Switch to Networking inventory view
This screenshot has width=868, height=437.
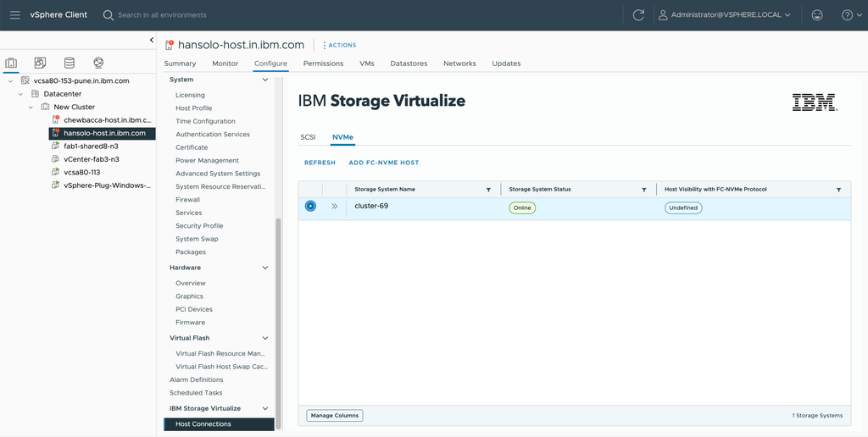tap(98, 63)
